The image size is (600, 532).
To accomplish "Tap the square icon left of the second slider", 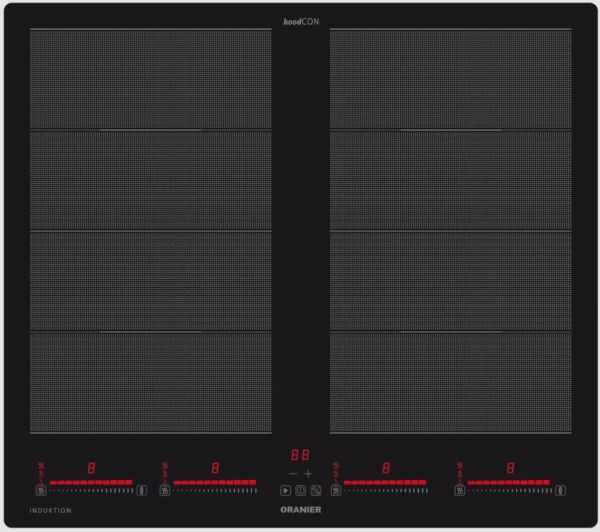I will click(164, 491).
